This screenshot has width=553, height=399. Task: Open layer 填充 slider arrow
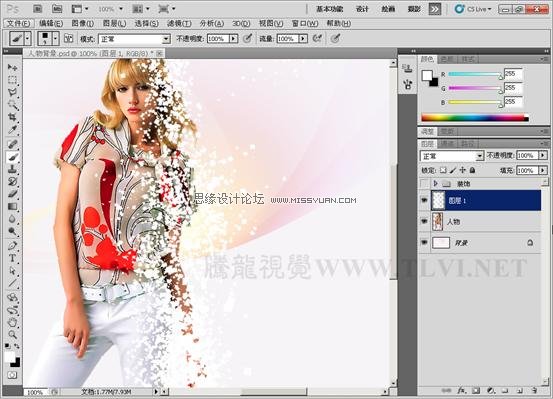pos(543,170)
